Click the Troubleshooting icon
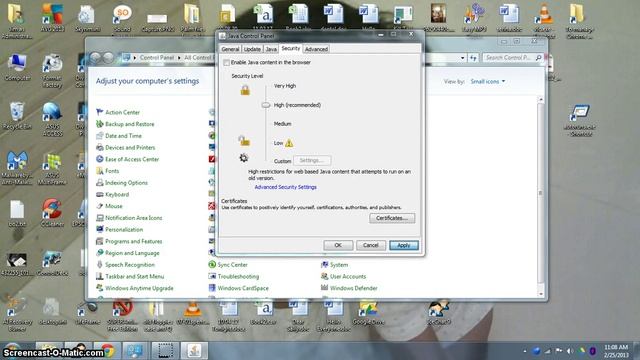640x360 pixels. pos(212,276)
